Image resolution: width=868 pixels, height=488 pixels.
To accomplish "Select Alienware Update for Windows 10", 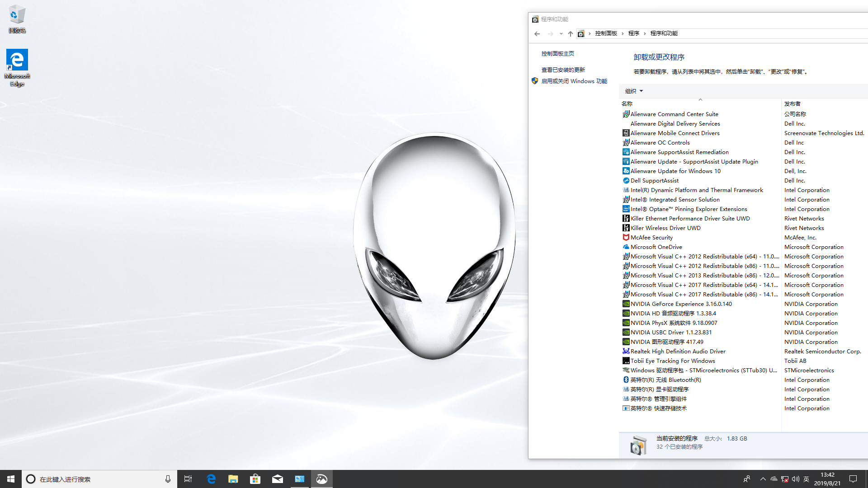I will pos(675,171).
